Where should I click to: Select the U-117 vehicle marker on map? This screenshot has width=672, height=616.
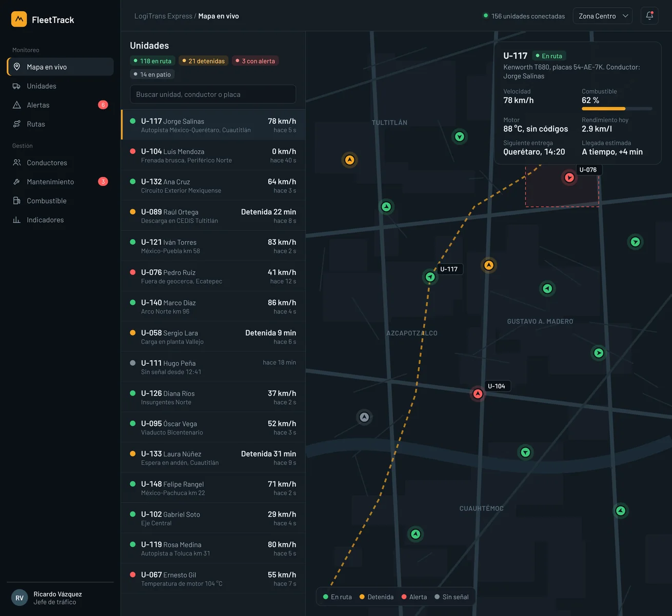pyautogui.click(x=430, y=277)
